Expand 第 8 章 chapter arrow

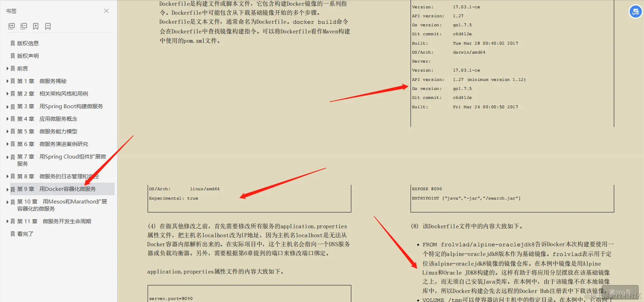pos(8,176)
